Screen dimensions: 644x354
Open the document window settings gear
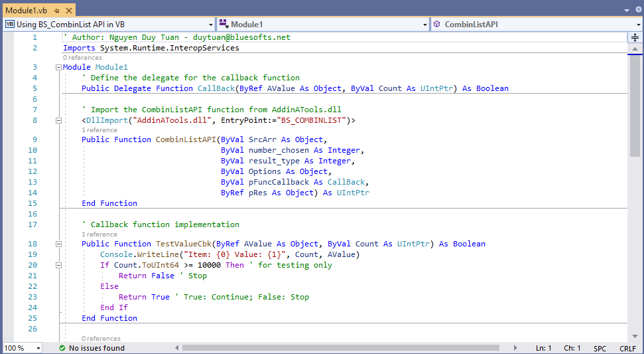click(x=638, y=10)
